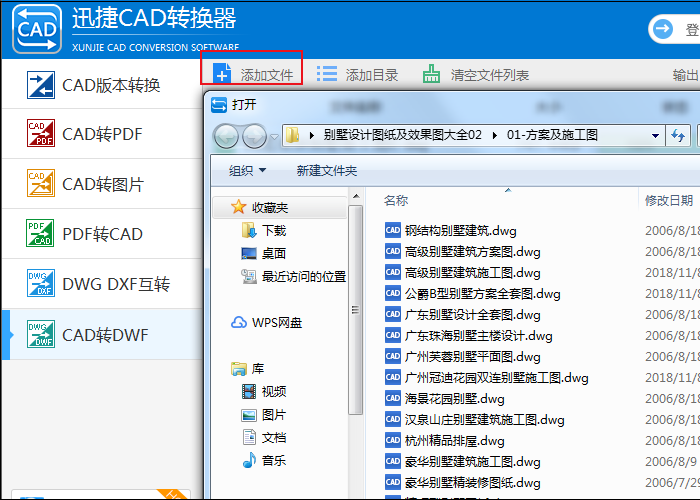Select CAD版本转换 in sidebar
Viewport: 700px width, 500px height.
pyautogui.click(x=102, y=85)
